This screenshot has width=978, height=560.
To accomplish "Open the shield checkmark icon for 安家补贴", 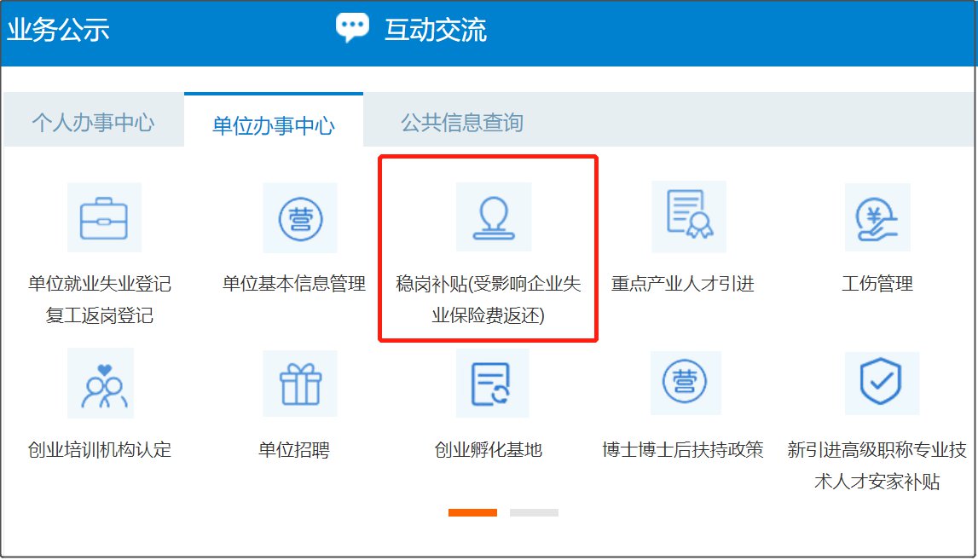I will pyautogui.click(x=882, y=382).
